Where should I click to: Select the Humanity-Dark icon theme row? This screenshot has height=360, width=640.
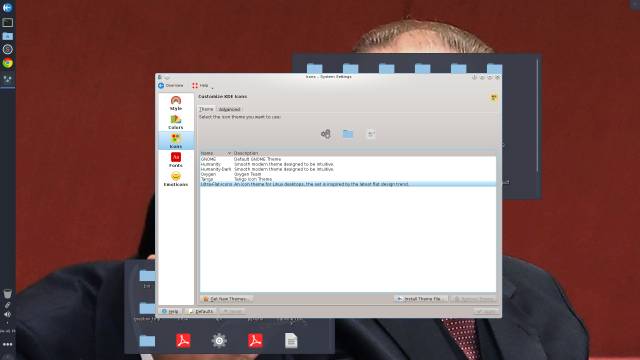coord(348,169)
